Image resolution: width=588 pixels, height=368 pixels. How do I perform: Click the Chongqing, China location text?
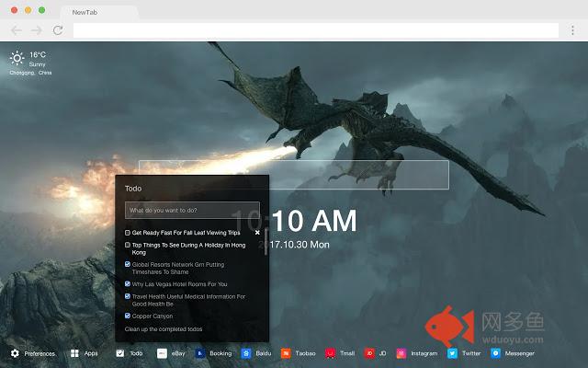point(30,73)
